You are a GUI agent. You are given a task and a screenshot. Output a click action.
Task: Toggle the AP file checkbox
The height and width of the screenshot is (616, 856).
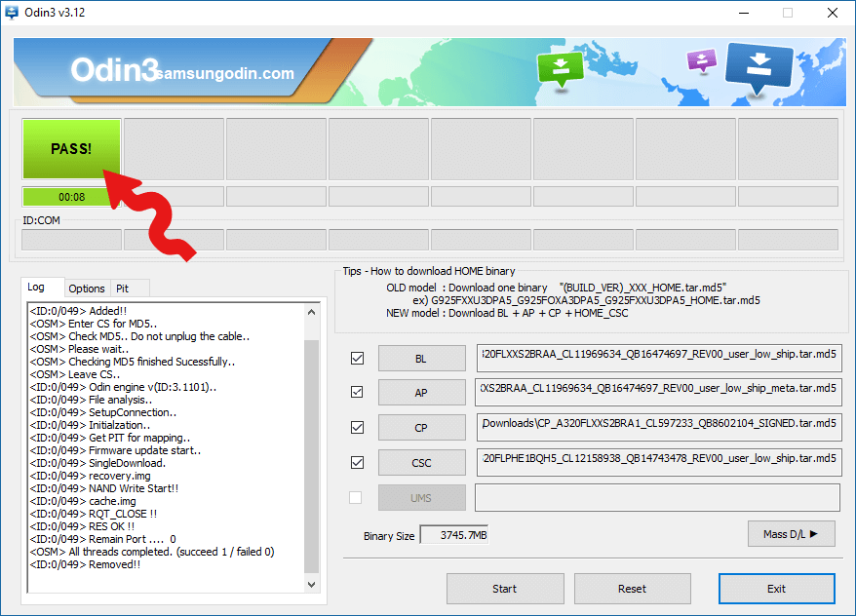[x=357, y=392]
